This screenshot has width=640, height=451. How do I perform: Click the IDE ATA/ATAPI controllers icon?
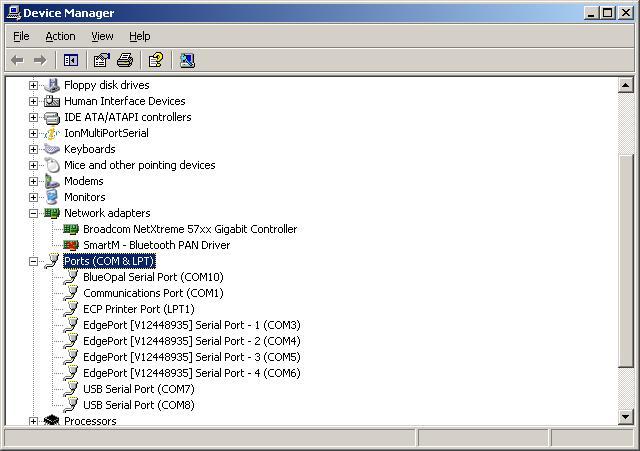(x=52, y=118)
